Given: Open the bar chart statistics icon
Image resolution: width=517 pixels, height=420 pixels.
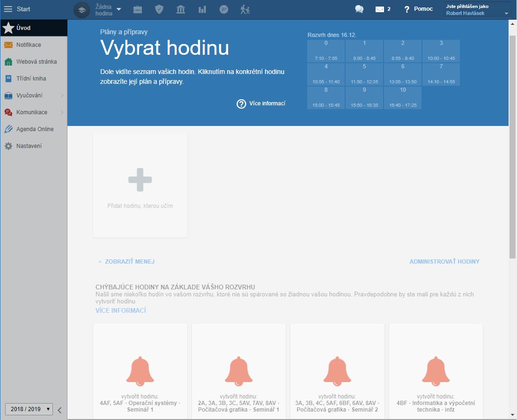Looking at the screenshot, I should [x=202, y=9].
